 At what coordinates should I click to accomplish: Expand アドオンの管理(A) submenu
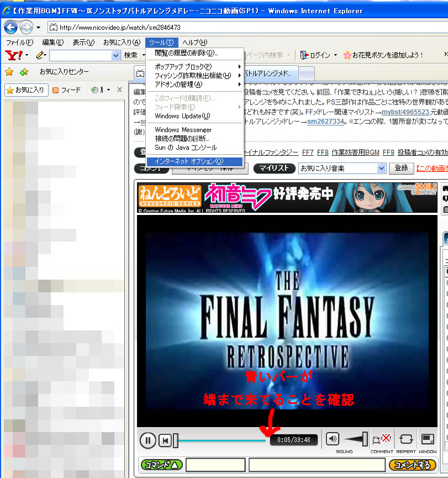pos(194,84)
